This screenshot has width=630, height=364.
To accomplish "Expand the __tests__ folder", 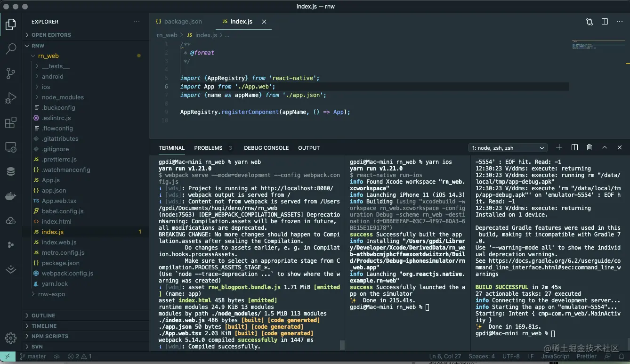I will point(86,66).
